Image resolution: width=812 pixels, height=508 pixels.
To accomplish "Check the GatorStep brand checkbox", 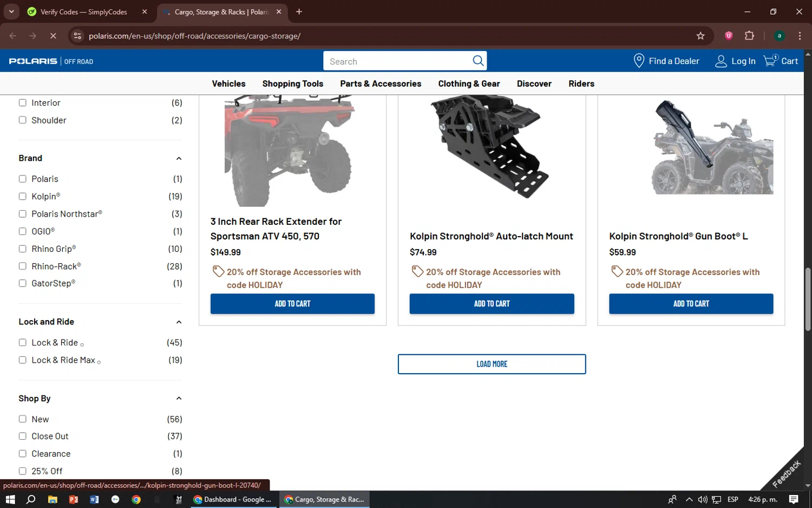I will point(22,283).
